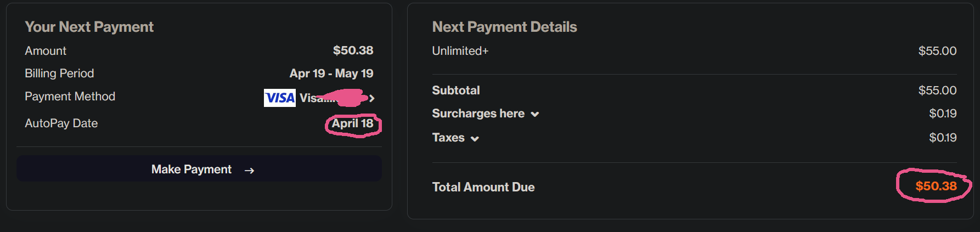Select the Unlimited+ plan line item
This screenshot has height=232, width=980.
coord(460,51)
